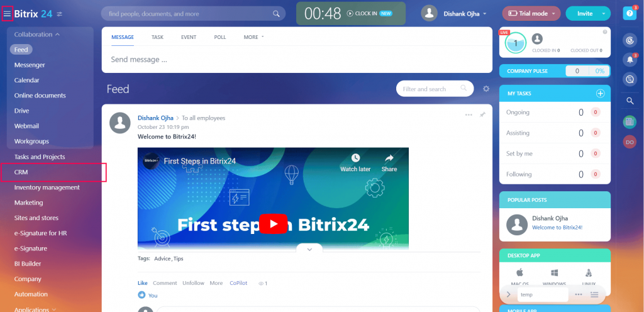Click the magnifier in Filter and search box
Screen dimensions: 644x312
click(x=464, y=88)
